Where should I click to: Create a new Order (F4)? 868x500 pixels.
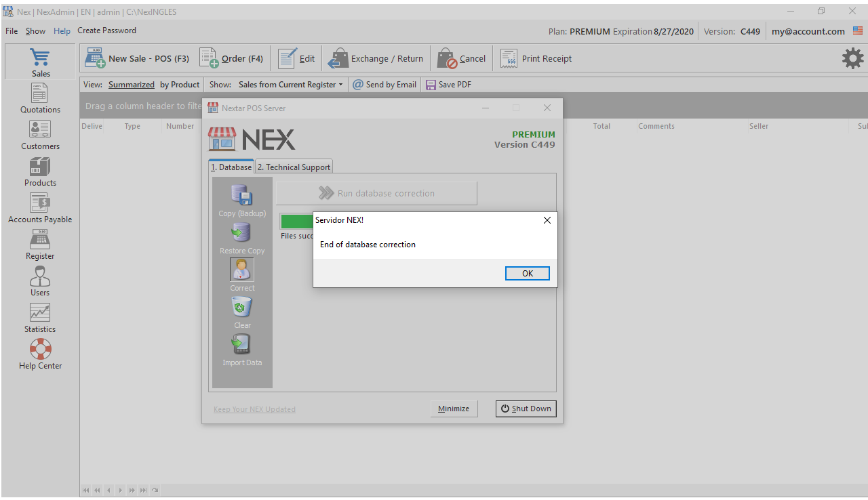pos(231,59)
